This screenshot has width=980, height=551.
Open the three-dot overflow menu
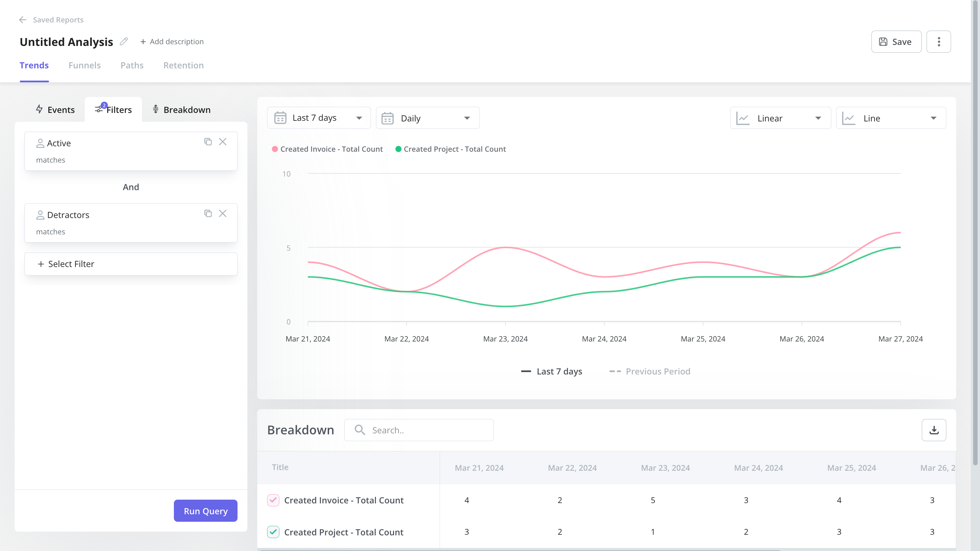[939, 41]
